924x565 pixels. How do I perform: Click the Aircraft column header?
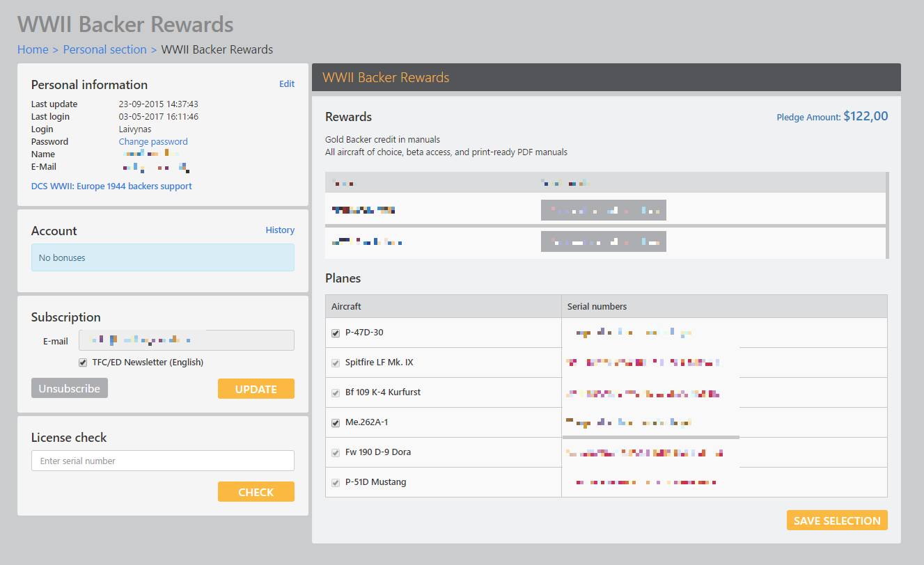click(x=444, y=306)
